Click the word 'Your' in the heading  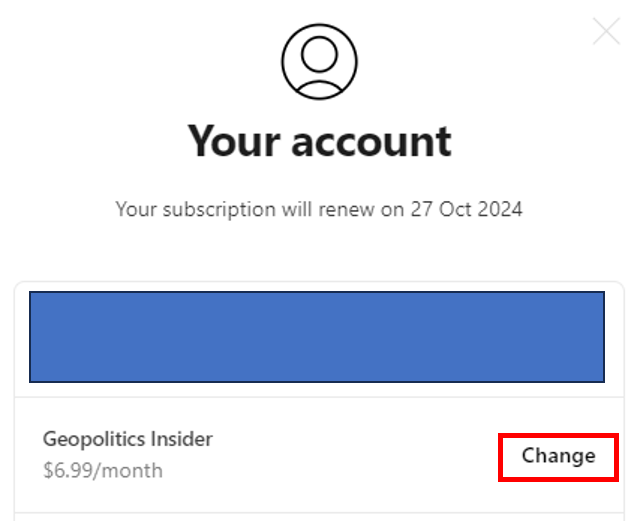point(234,141)
